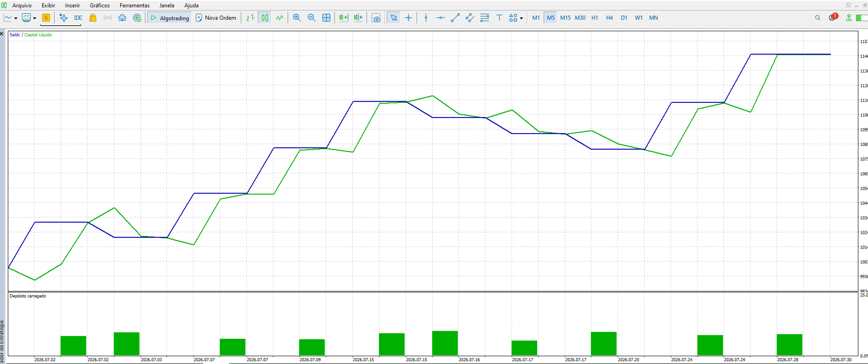Expand the shapes objects dropdown arrow
The width and height of the screenshot is (868, 364).
pos(521,18)
